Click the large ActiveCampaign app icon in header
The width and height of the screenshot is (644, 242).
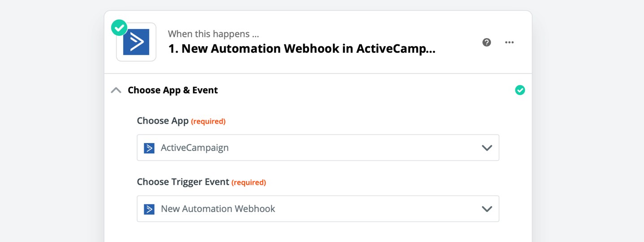pos(136,42)
